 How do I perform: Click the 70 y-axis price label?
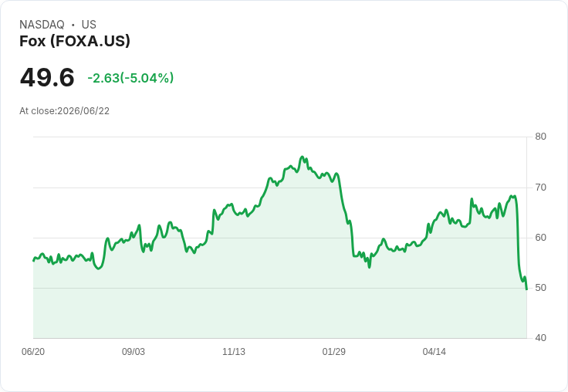[540, 188]
